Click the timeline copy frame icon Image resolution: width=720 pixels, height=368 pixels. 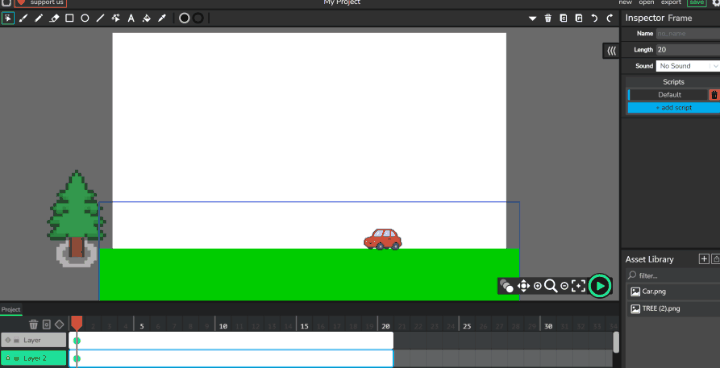pos(46,324)
